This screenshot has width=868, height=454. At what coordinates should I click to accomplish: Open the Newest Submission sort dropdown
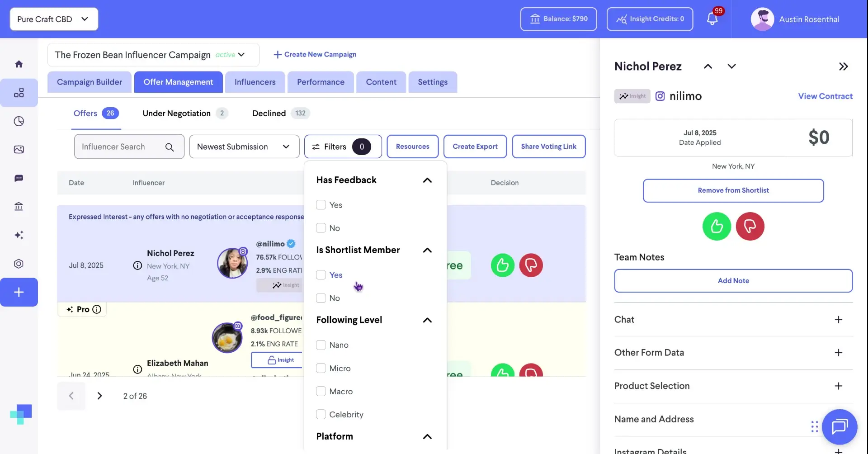coord(244,146)
